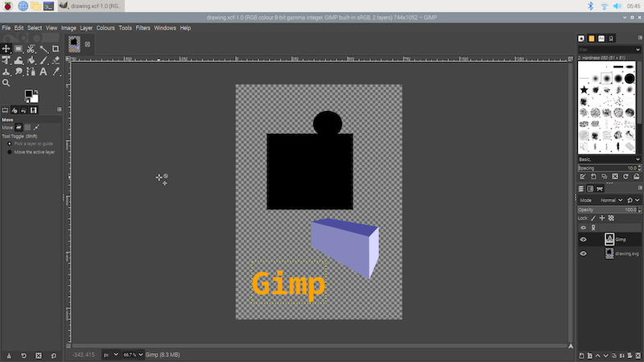The image size is (644, 362).
Task: Select the Bucket Fill tool
Action: pos(31,60)
